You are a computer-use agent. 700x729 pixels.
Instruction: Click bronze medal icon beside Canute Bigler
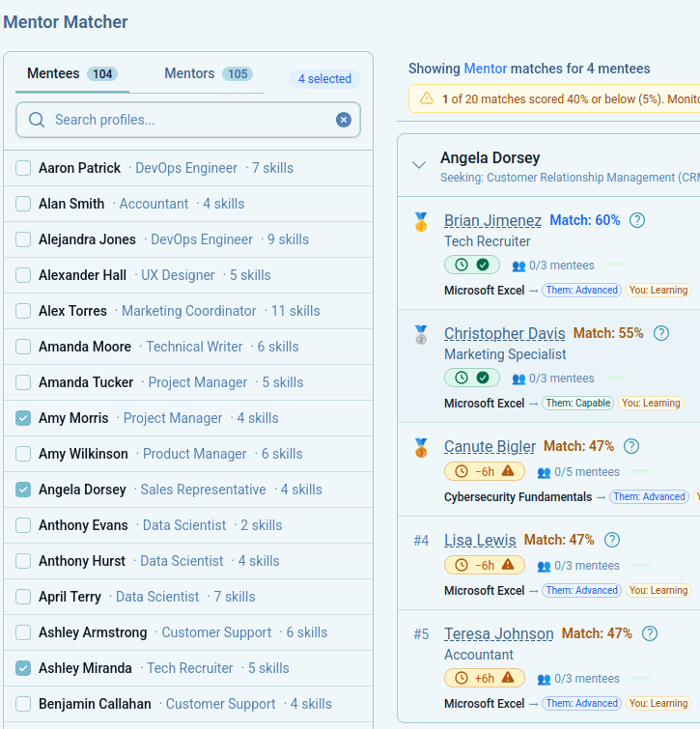[421, 448]
